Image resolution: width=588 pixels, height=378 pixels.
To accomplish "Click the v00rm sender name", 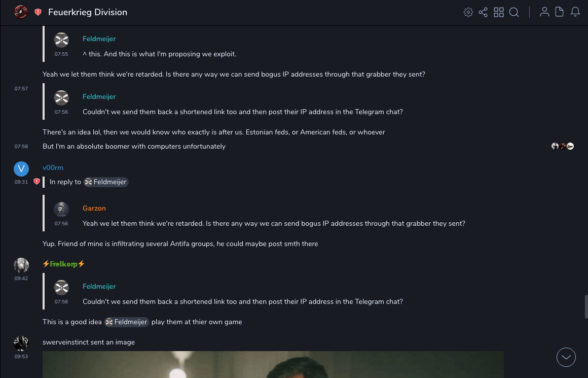I will pyautogui.click(x=53, y=167).
